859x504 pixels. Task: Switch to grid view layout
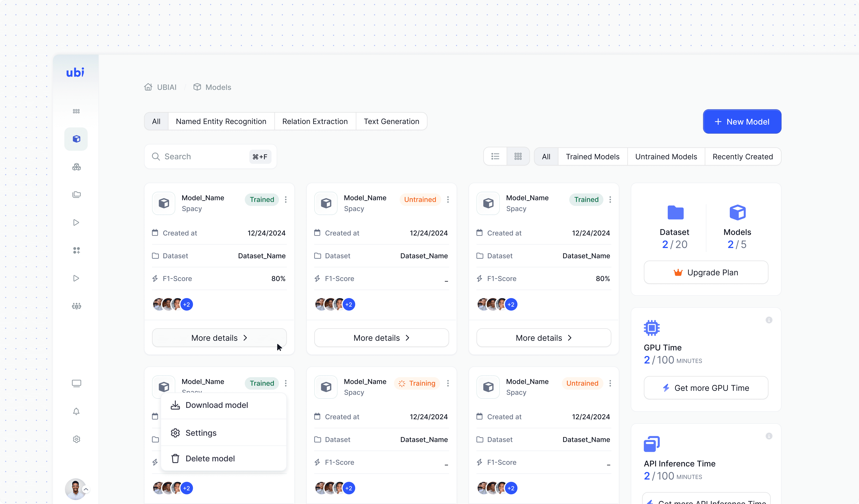(518, 156)
